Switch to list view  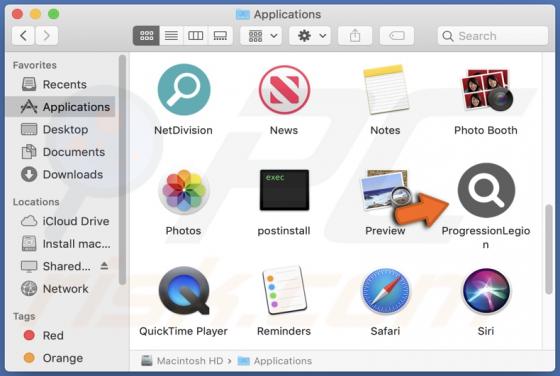[171, 36]
